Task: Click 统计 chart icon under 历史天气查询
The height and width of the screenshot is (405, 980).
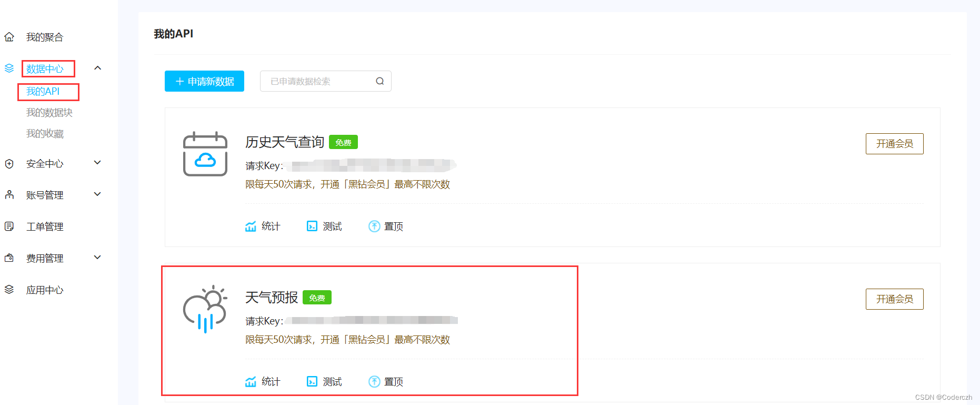Action: (x=251, y=226)
